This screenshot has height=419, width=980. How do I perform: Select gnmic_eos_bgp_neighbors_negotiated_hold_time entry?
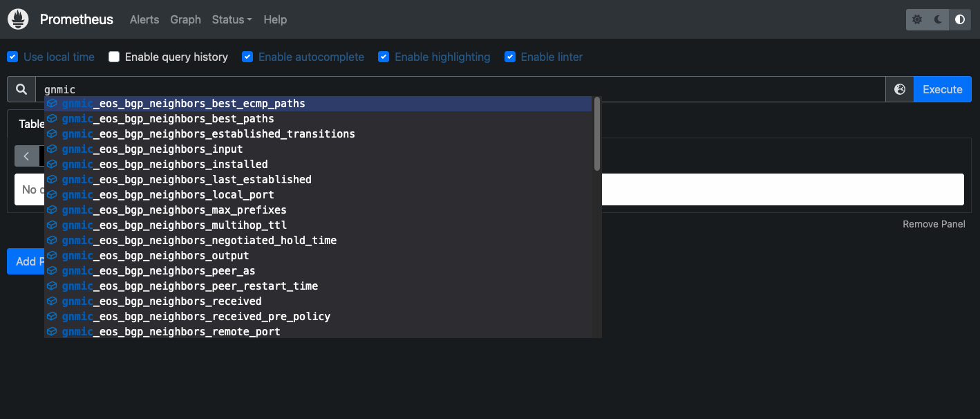319,241
